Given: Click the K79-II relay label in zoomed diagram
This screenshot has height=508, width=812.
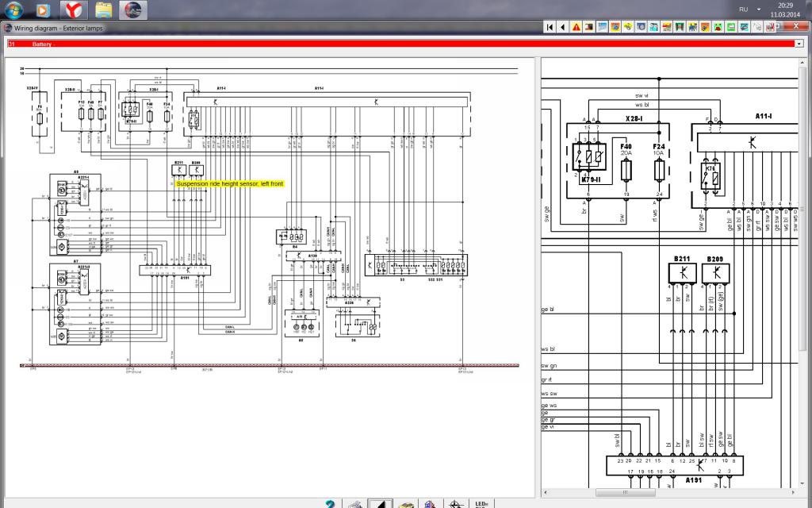Looking at the screenshot, I should [591, 180].
